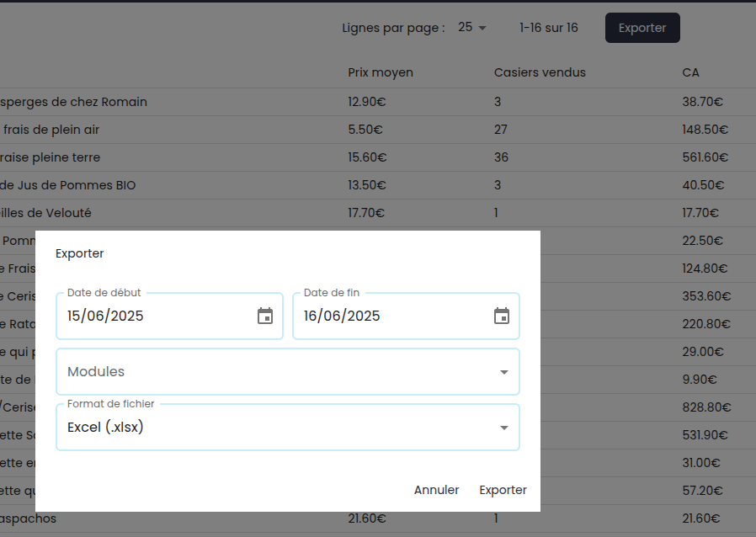Open the calendar picker for Date de début

265,316
